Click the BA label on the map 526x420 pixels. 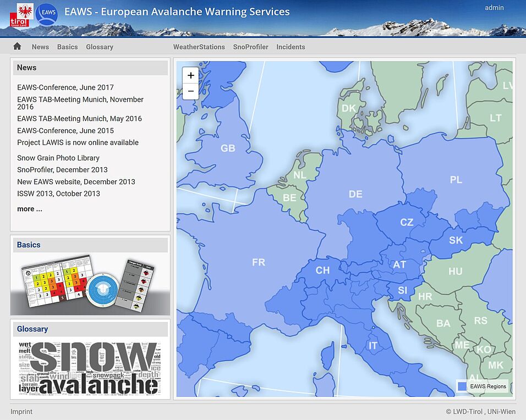point(443,323)
